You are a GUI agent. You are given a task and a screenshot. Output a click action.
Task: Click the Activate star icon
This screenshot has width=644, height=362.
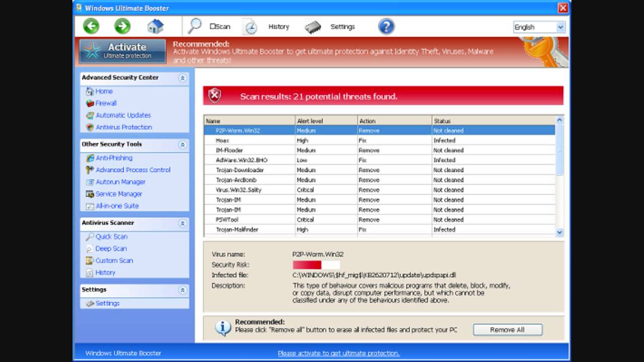[92, 51]
